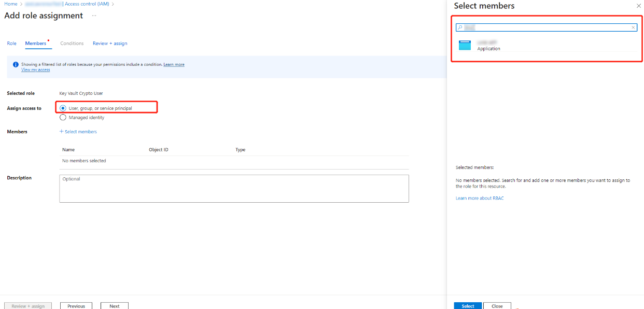Click the Members tab
Viewport: 644px width, 309px height.
tap(37, 43)
